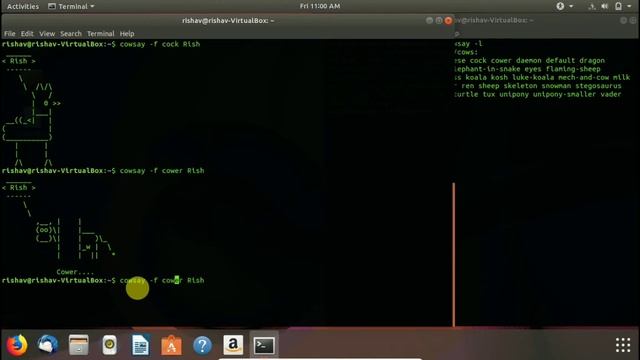Viewport: 640px width, 360px height.
Task: Click the 'cowsay -f cock Rish' command text
Action: 160,44
